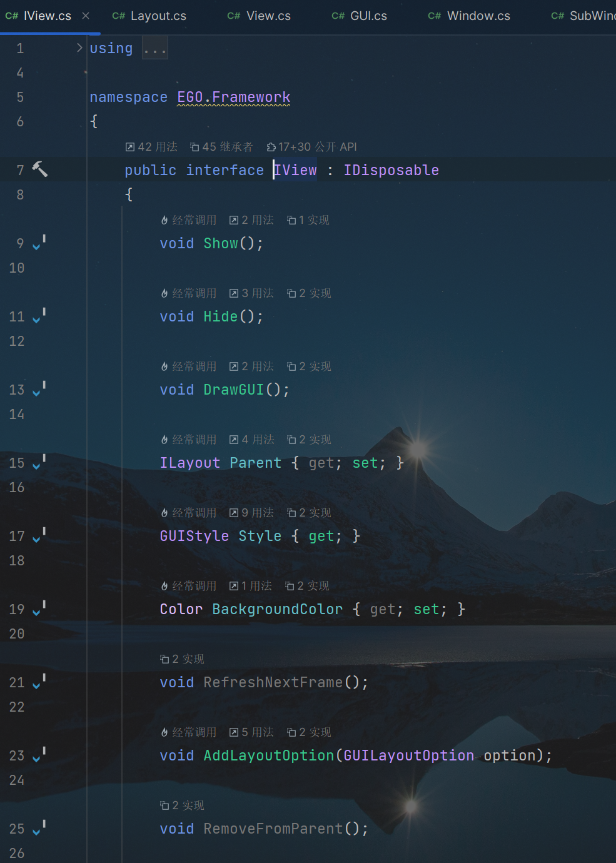Click line number 26 in the gutter
This screenshot has height=863, width=616.
click(17, 853)
